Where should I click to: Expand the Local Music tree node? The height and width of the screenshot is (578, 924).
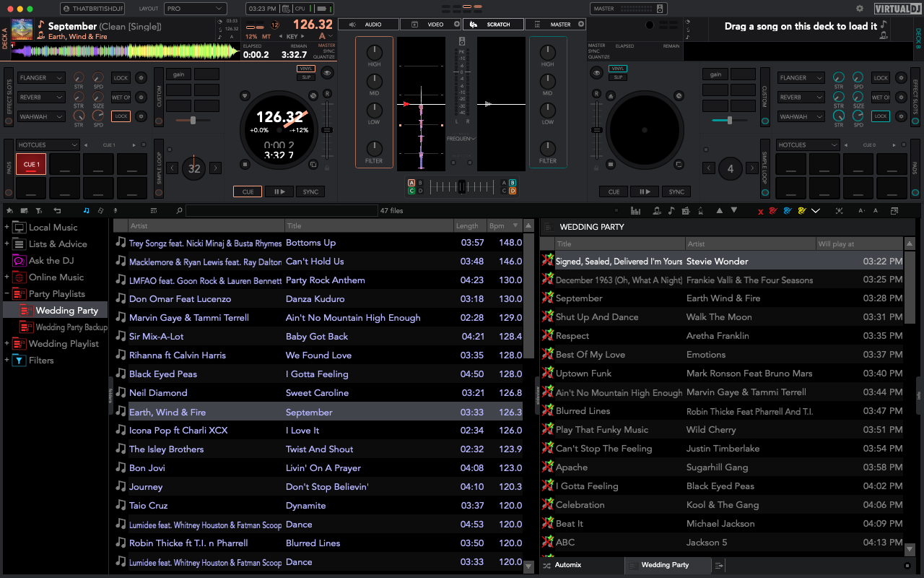tap(6, 227)
